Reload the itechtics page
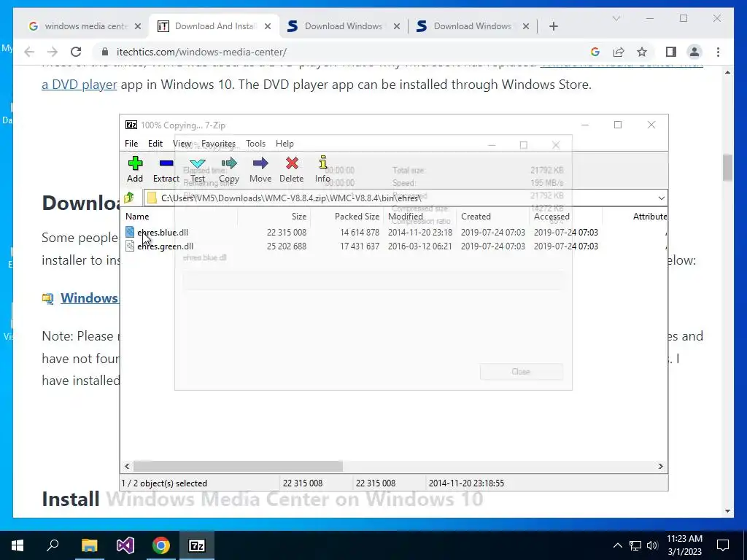747x560 pixels. (76, 52)
